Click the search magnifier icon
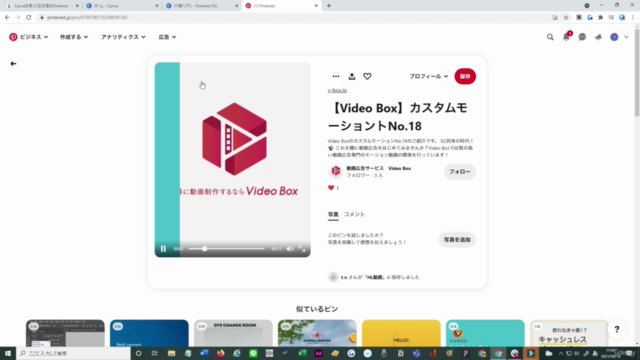This screenshot has width=640, height=360. point(550,37)
